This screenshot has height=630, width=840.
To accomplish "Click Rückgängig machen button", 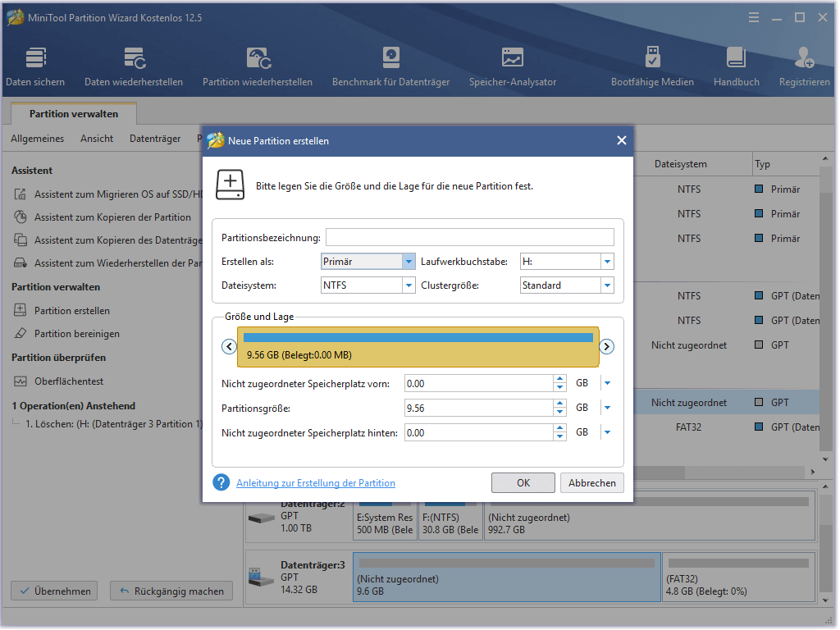I will (171, 591).
